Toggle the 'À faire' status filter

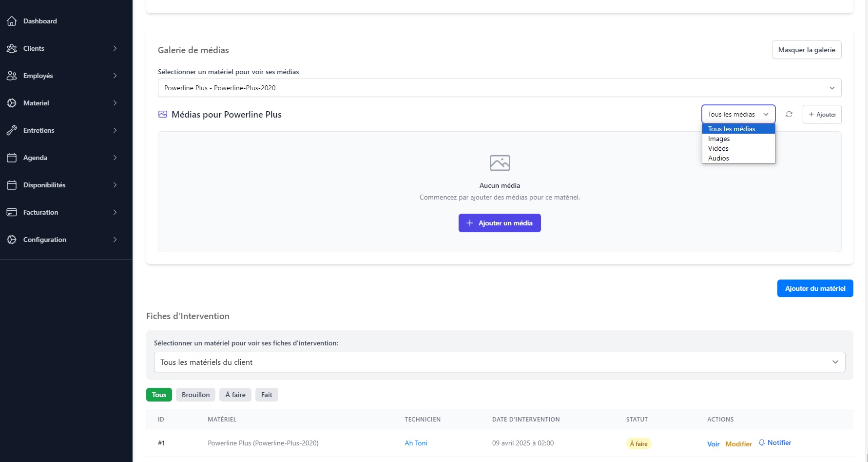235,395
